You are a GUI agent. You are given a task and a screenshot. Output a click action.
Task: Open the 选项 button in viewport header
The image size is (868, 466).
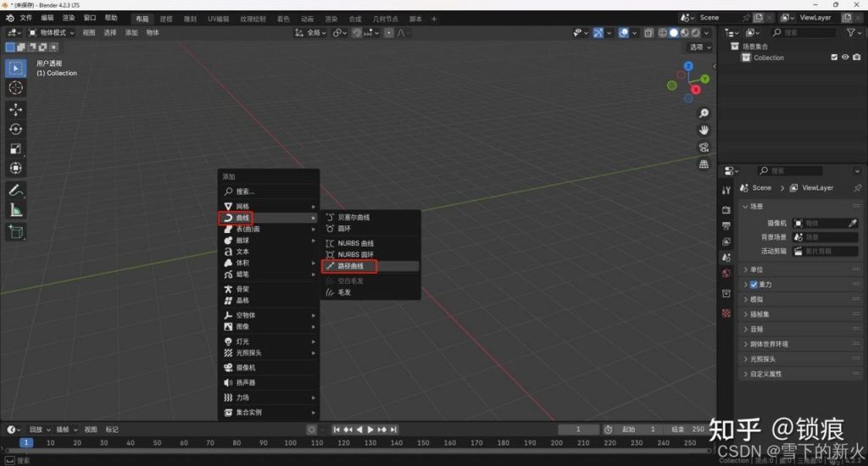coord(698,47)
